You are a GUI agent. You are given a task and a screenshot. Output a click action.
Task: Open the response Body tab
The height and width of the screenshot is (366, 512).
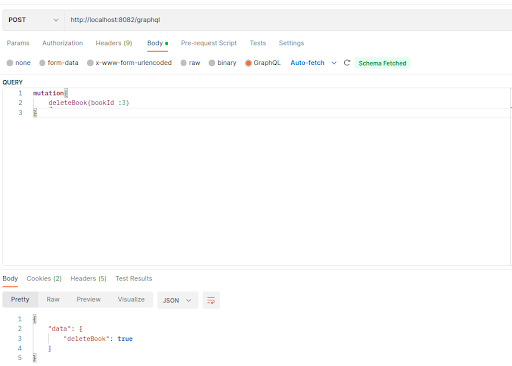[10, 278]
